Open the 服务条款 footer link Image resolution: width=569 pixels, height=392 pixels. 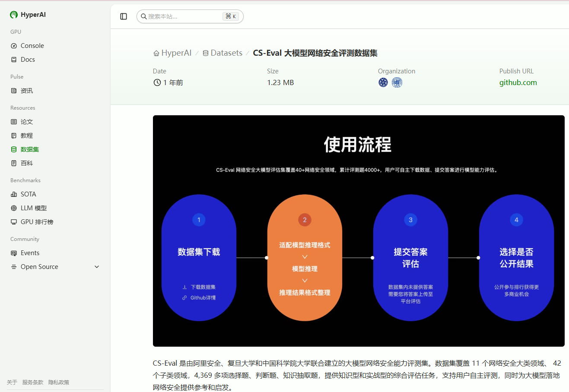coord(33,383)
